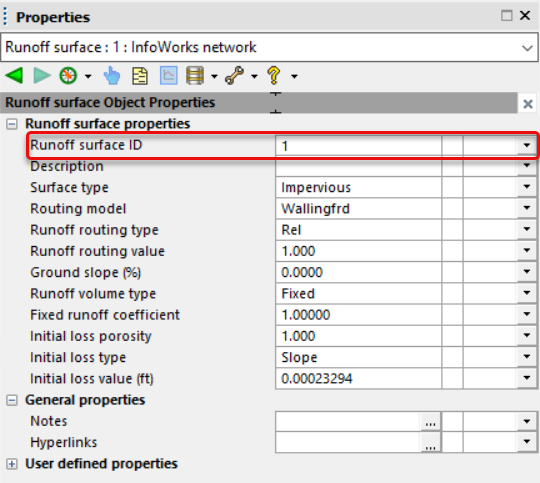Click the green forward arrow icon
The image size is (540, 483).
pos(42,75)
